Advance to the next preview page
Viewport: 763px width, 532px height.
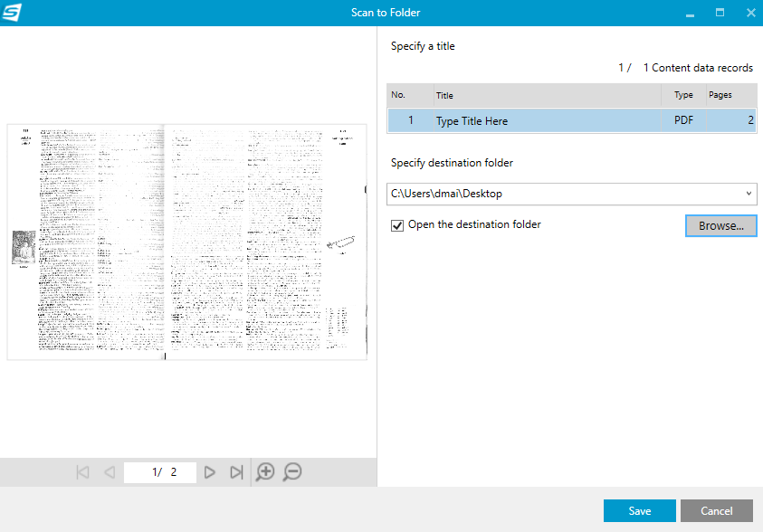point(210,472)
